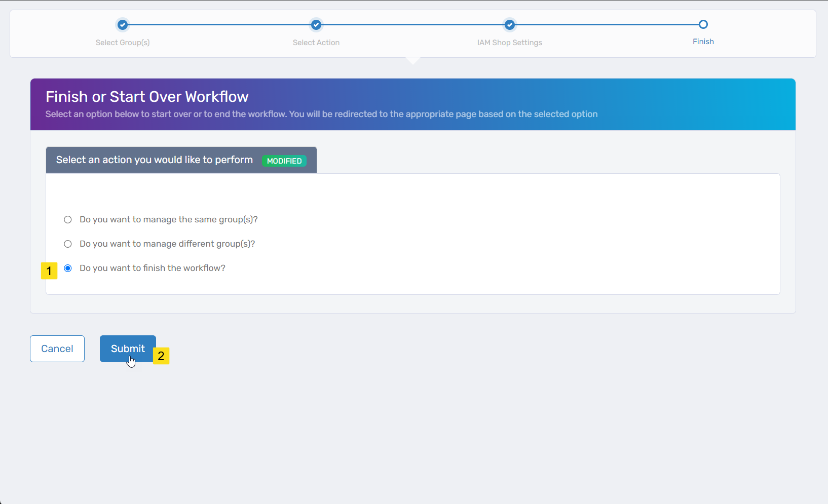Click the 'Do you want to manage different group(s)?' text
This screenshot has height=504, width=828.
pos(167,244)
